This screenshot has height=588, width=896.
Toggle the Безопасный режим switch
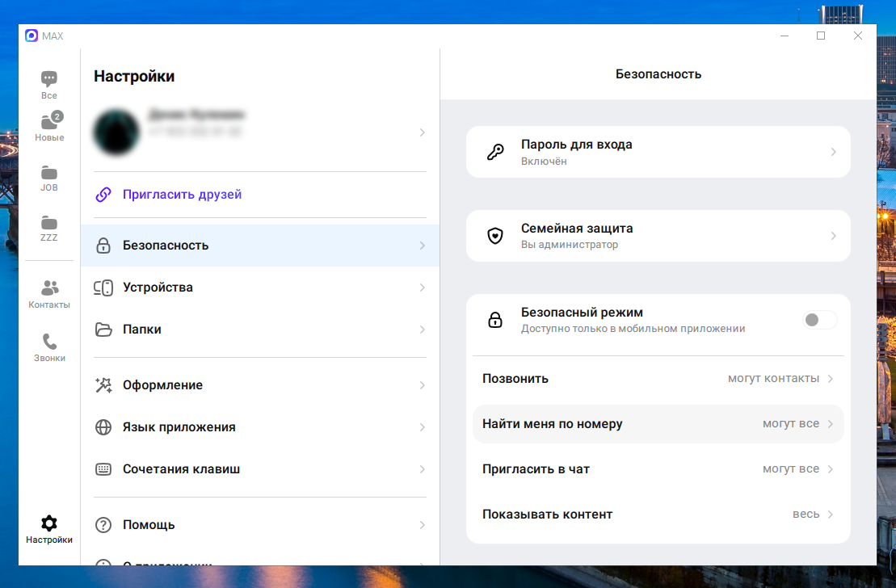819,320
